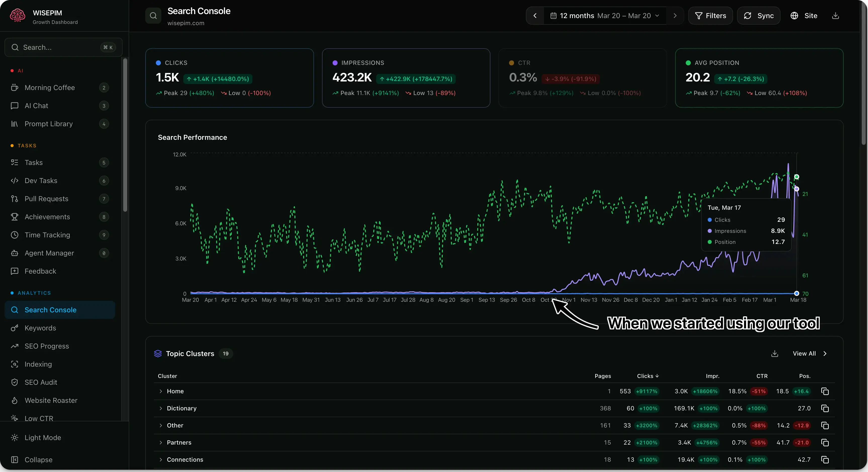Image resolution: width=868 pixels, height=472 pixels.
Task: Open the Filters panel
Action: click(710, 16)
